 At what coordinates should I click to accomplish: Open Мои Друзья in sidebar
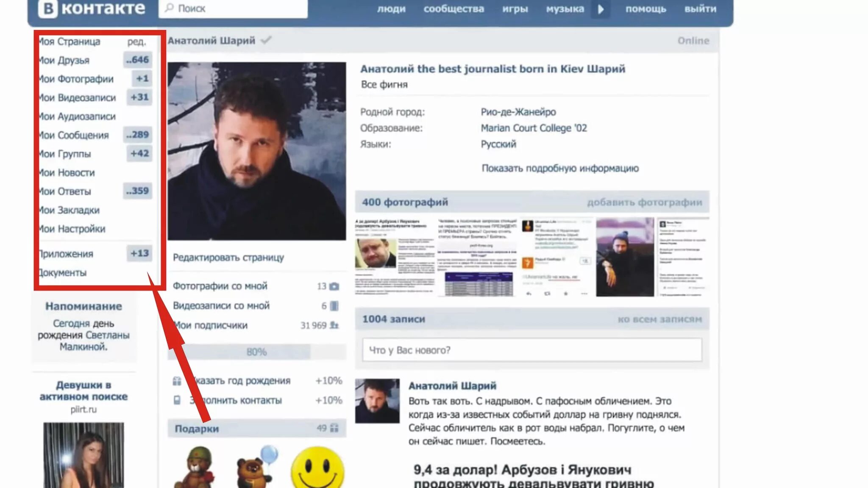pyautogui.click(x=64, y=60)
